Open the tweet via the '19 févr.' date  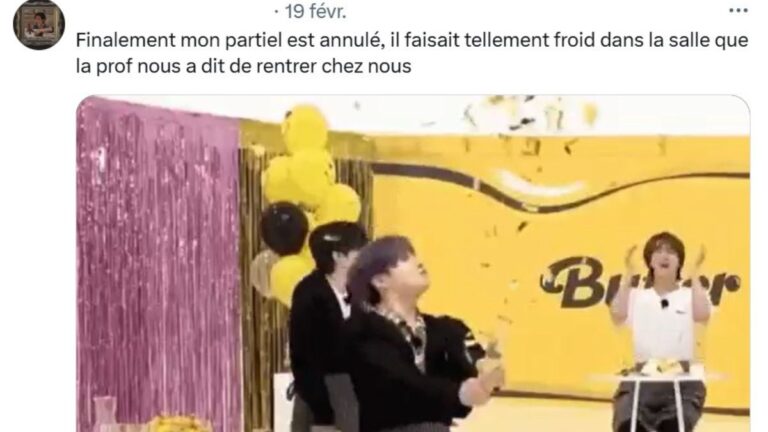(315, 11)
